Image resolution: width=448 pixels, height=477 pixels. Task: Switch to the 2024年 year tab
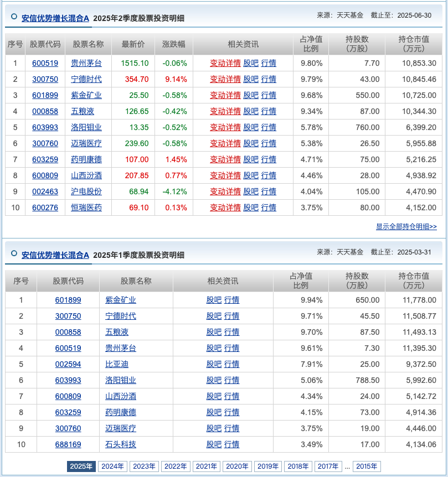point(112,466)
